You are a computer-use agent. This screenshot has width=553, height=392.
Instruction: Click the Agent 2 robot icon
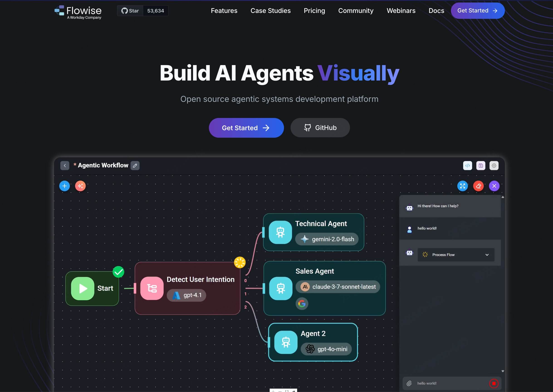pyautogui.click(x=286, y=342)
